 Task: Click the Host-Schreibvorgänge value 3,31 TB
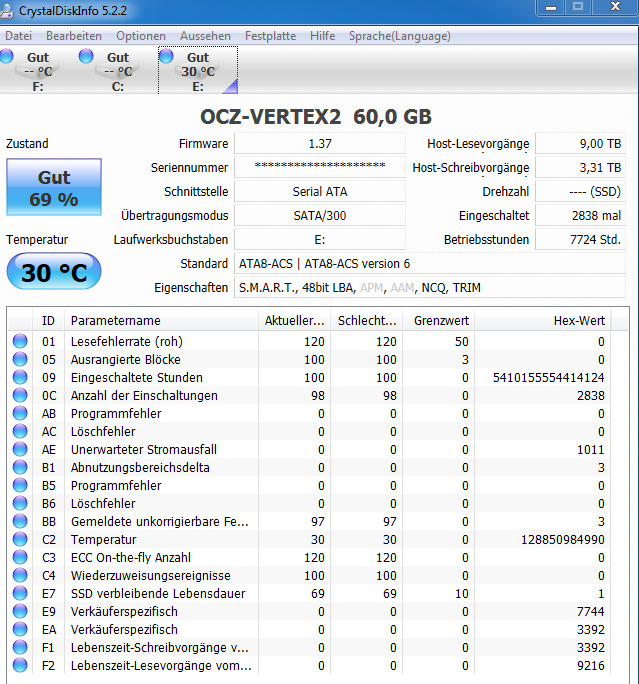coord(581,168)
